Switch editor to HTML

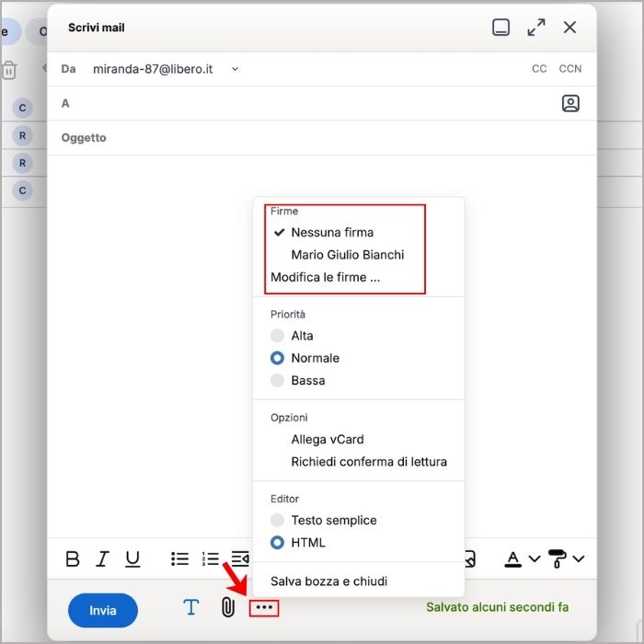click(298, 543)
